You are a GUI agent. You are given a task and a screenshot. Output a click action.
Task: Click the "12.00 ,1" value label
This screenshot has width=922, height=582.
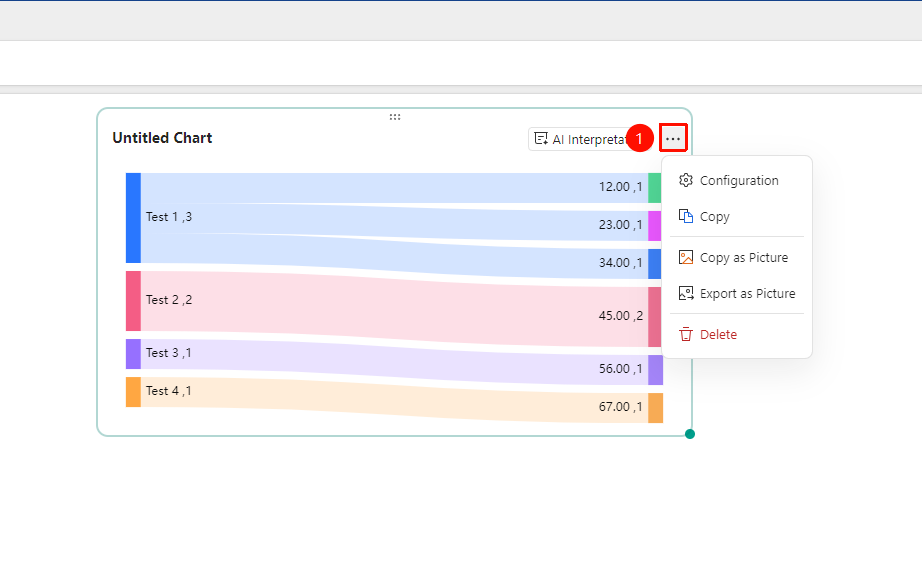click(x=621, y=187)
